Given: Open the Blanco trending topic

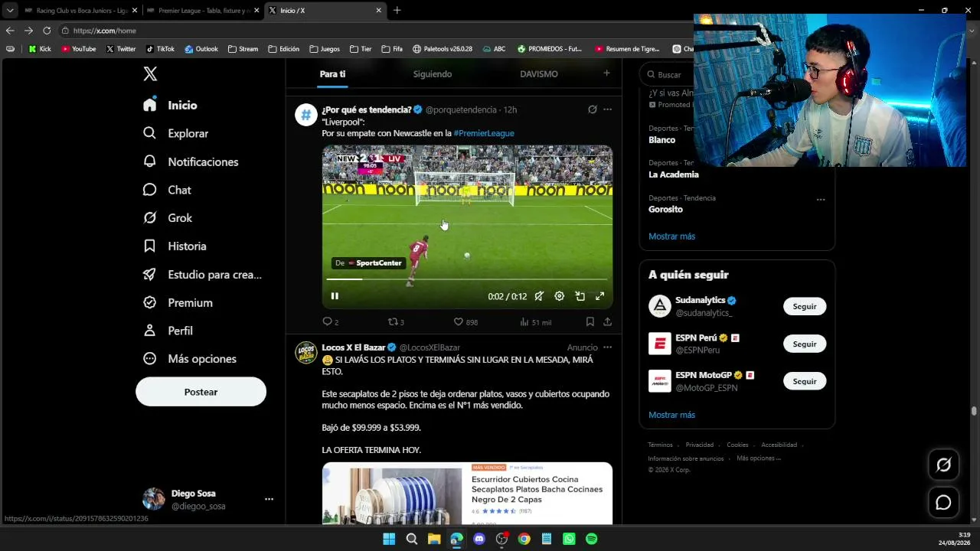Looking at the screenshot, I should click(x=661, y=140).
